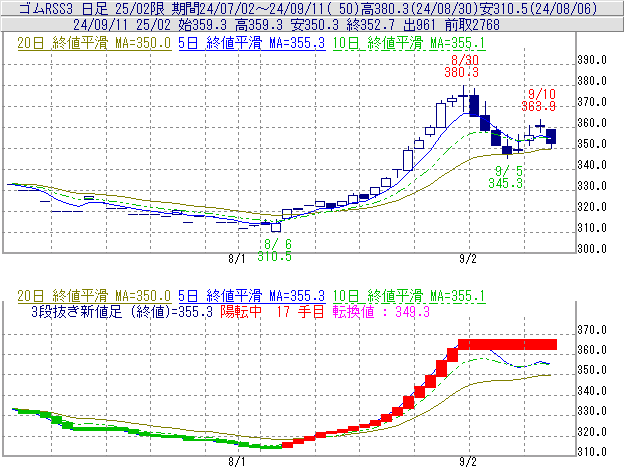Click the 3段抜き新値足 (終値)=355.3 label
Screen dimensions: 624x475
[x=122, y=311]
